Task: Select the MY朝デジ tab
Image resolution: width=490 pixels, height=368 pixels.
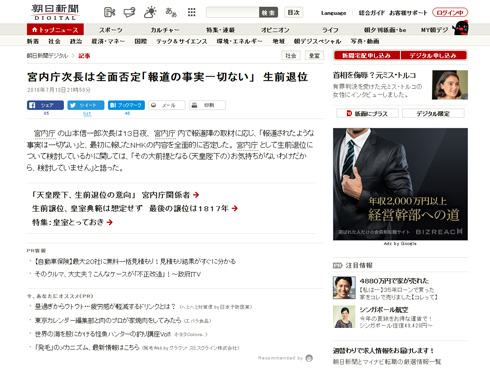Action: point(434,30)
